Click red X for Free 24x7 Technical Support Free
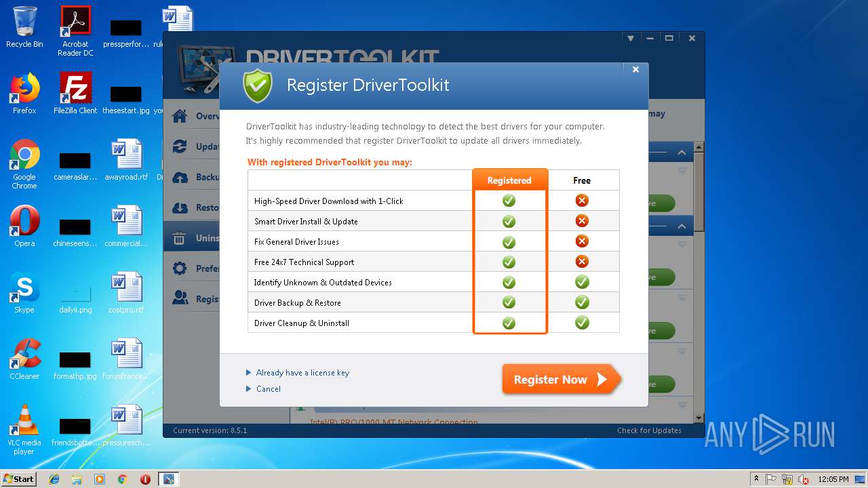The height and width of the screenshot is (488, 868). pos(582,262)
